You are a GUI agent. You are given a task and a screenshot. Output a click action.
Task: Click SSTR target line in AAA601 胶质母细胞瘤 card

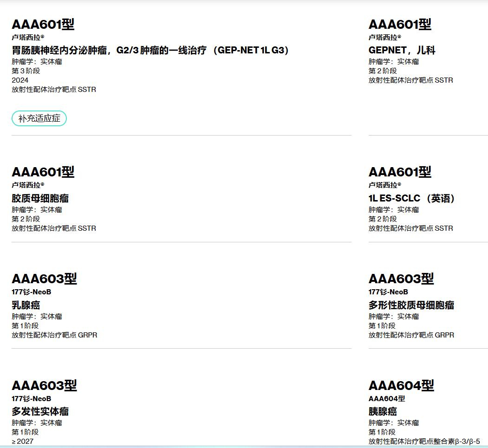click(54, 228)
